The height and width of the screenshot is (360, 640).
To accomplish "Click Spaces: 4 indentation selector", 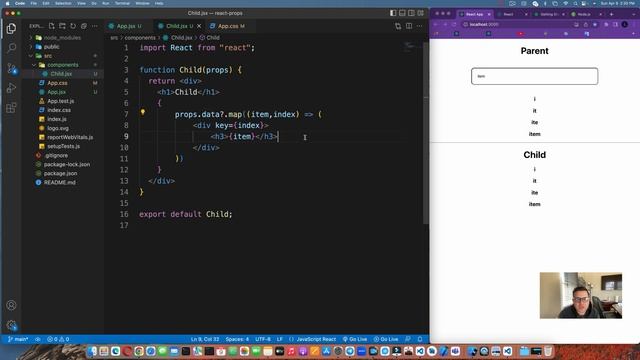I will (237, 339).
